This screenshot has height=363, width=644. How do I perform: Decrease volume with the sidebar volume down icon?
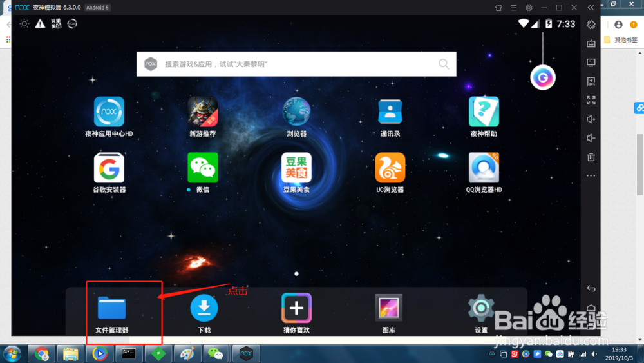point(591,138)
